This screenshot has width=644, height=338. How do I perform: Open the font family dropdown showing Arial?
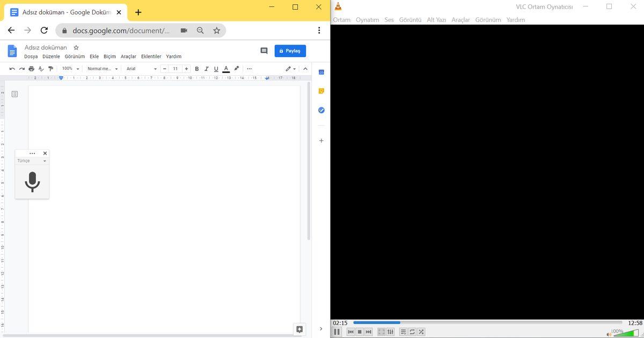141,69
